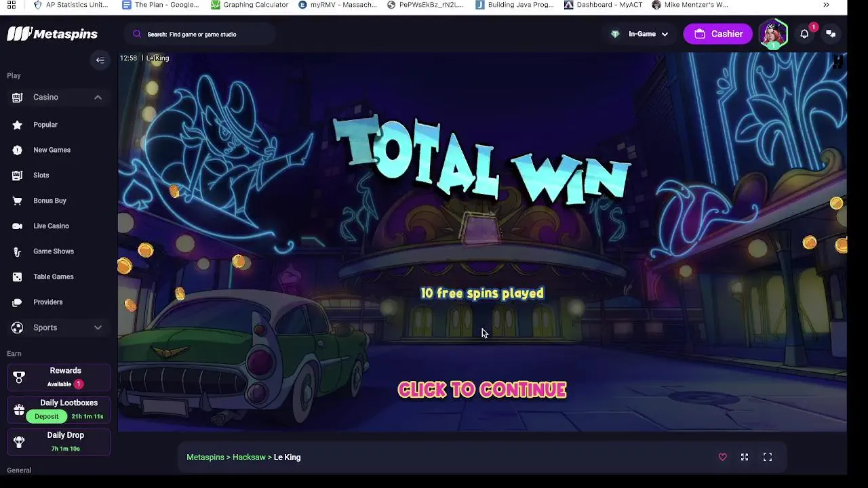
Task: Switch to myRMV - Massach browser tab
Action: point(338,5)
